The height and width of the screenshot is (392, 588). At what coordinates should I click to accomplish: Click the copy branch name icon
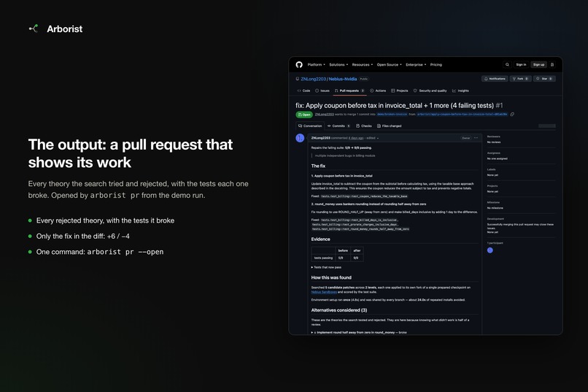tap(512, 115)
